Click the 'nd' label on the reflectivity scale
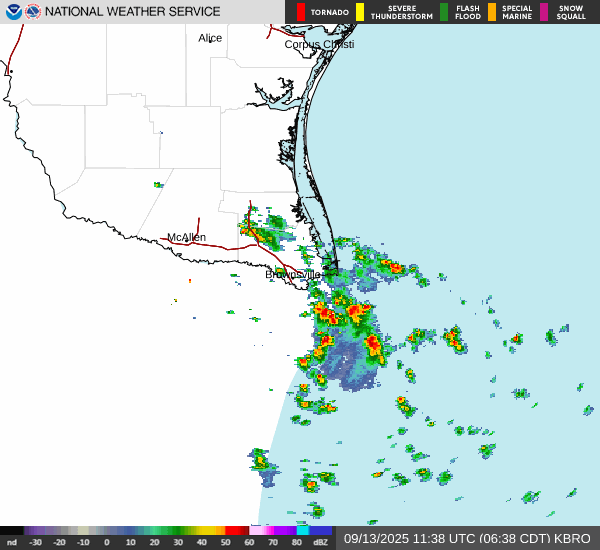The width and height of the screenshot is (600, 550). click(x=12, y=542)
